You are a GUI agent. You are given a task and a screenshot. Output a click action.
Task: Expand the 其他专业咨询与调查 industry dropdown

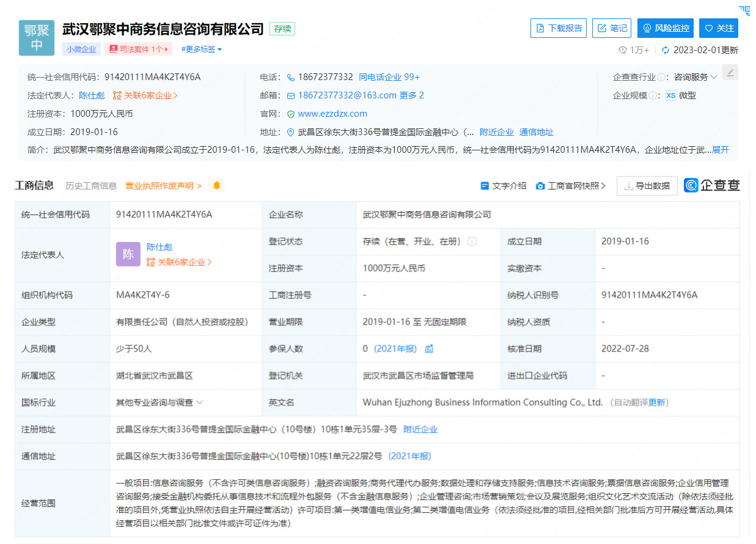point(160,402)
